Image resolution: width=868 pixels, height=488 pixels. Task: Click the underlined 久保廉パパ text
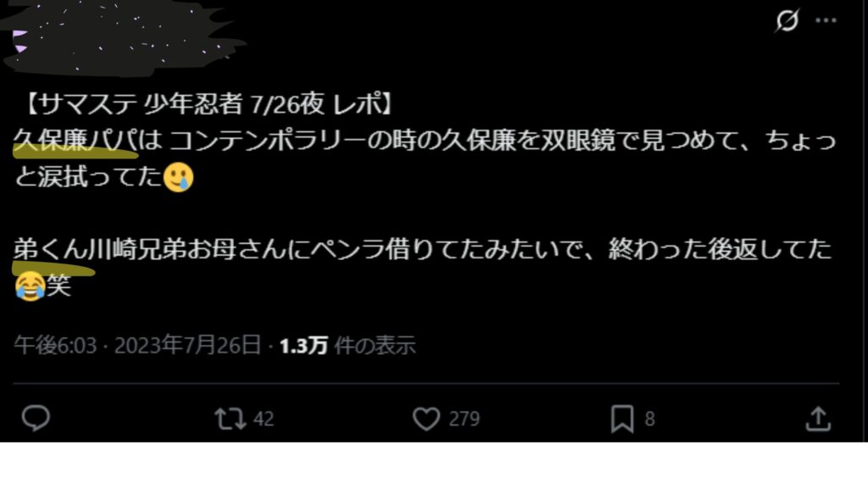(x=75, y=141)
